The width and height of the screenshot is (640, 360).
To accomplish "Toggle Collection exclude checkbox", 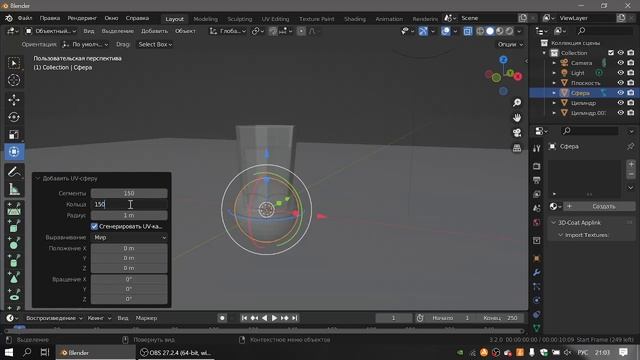I will 611,53.
